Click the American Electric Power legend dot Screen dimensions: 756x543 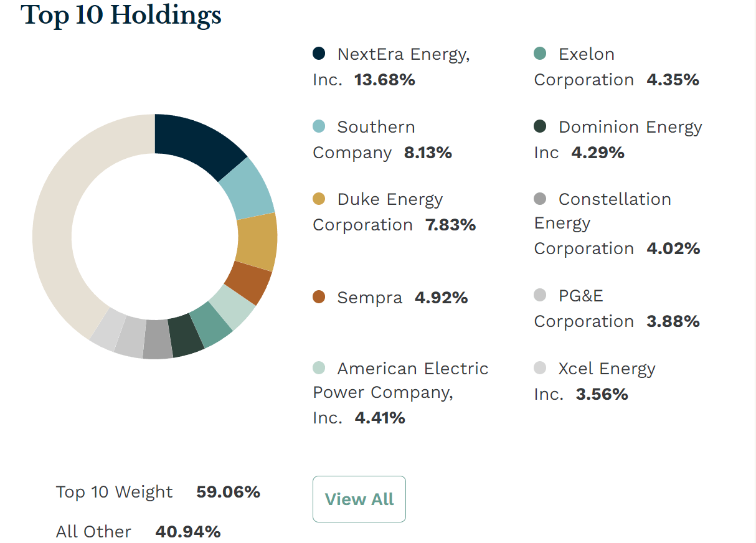pyautogui.click(x=319, y=368)
